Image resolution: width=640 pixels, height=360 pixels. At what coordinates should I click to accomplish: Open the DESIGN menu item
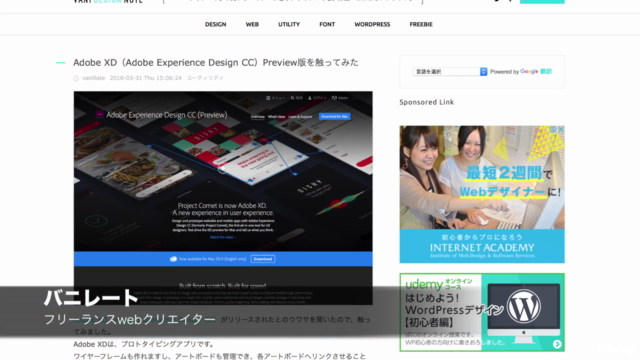tap(216, 24)
